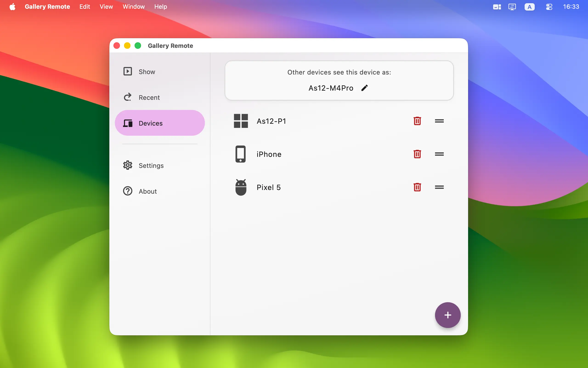The width and height of the screenshot is (588, 368).
Task: Open the Edit menu
Action: click(x=85, y=7)
